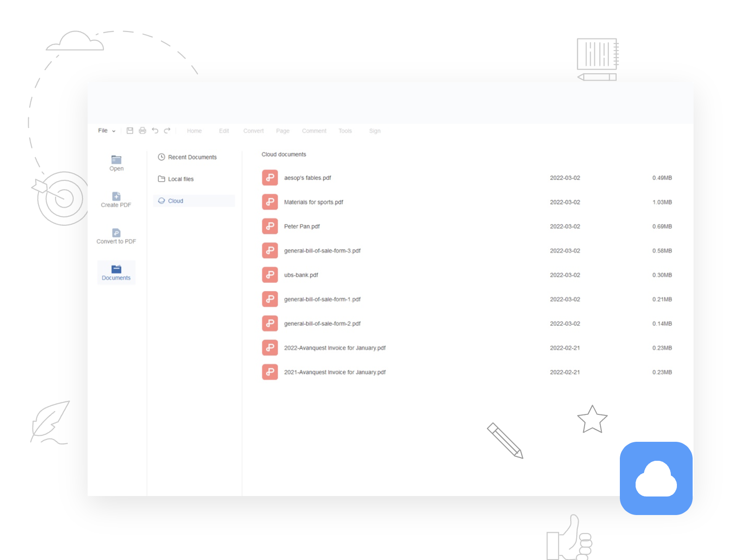739x560 pixels.
Task: Click PDF icon for general-bill-of-sale-form-3.pdf
Action: click(x=270, y=251)
